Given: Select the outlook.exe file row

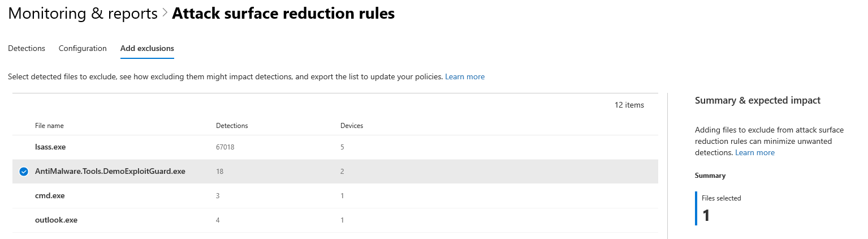Looking at the screenshot, I should [56, 220].
